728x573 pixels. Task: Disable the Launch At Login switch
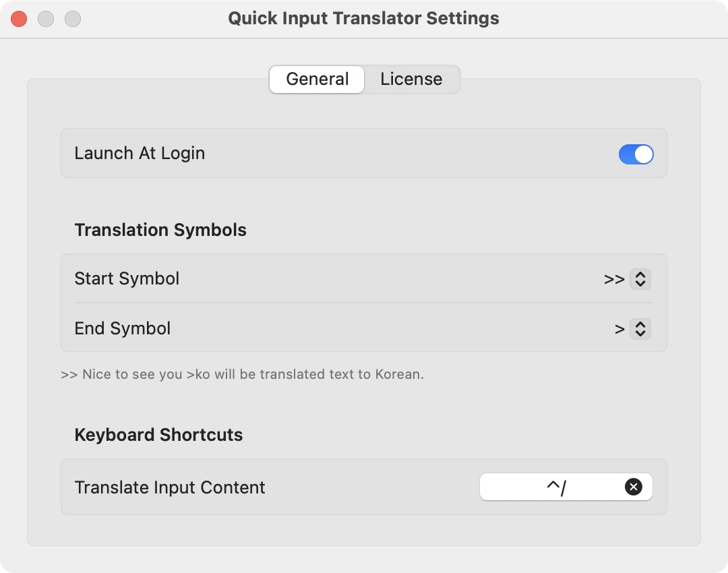pyautogui.click(x=636, y=154)
